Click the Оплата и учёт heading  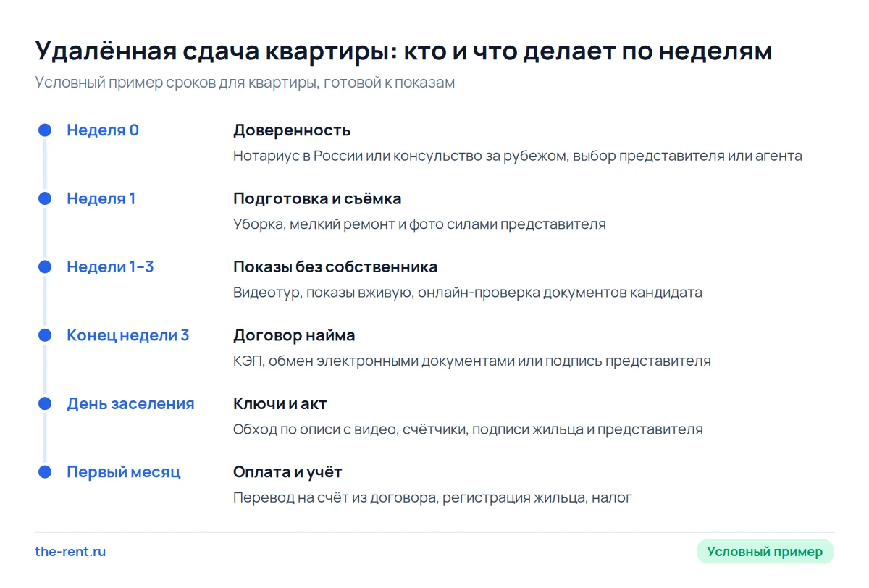pos(287,472)
